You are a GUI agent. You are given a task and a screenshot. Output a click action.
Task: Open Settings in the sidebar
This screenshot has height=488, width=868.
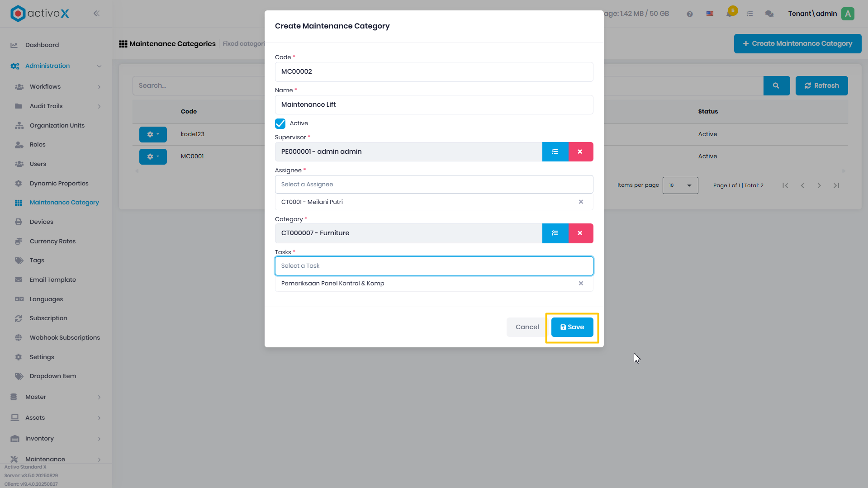tap(42, 357)
